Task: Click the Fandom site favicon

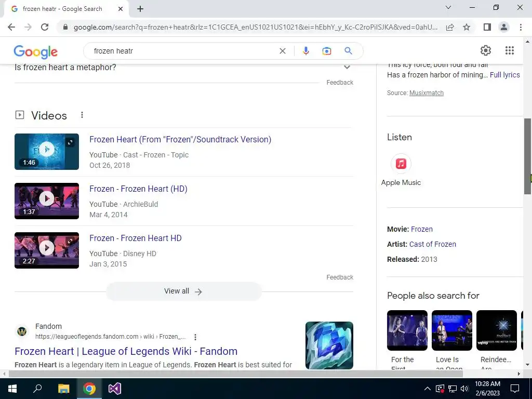Action: point(22,331)
